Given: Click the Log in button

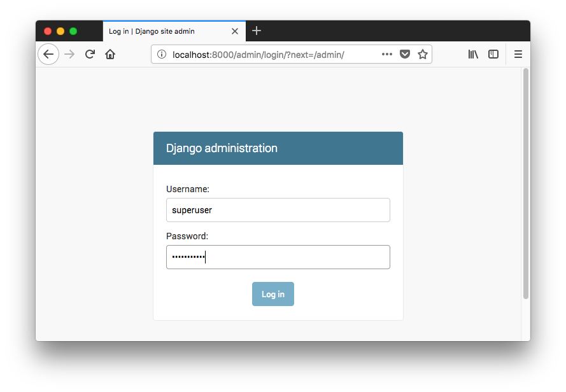Looking at the screenshot, I should [x=273, y=294].
